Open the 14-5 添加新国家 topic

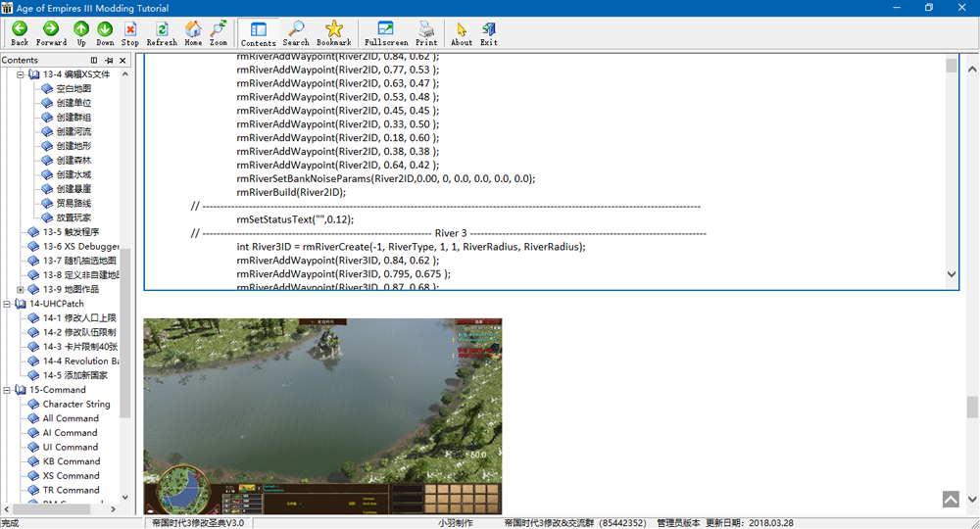click(x=75, y=375)
